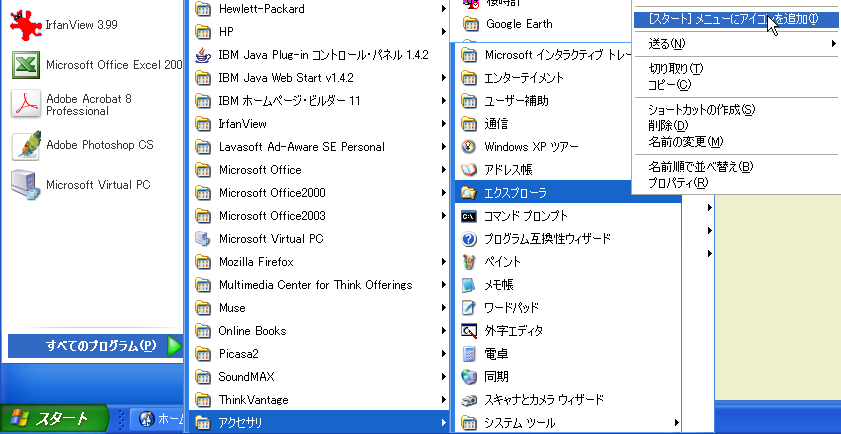Open Windows XP ツアー icon
The height and width of the screenshot is (434, 841).
(469, 147)
